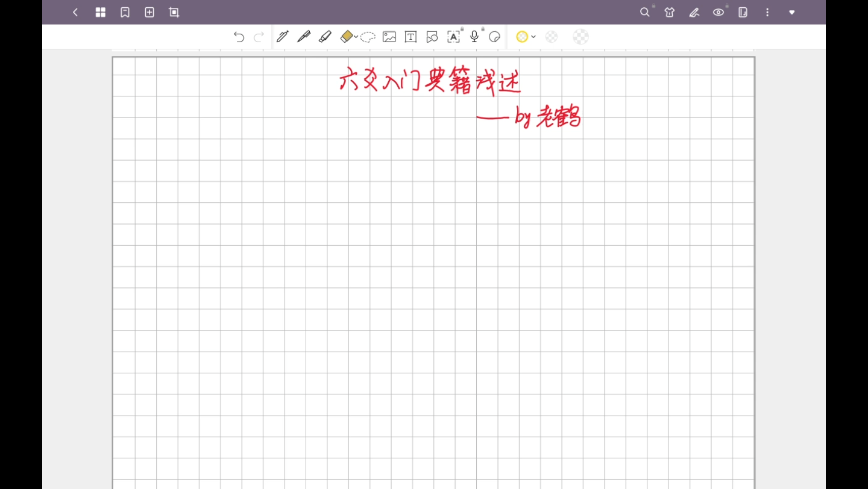Image resolution: width=868 pixels, height=489 pixels.
Task: Open the shapes tool
Action: 432,37
